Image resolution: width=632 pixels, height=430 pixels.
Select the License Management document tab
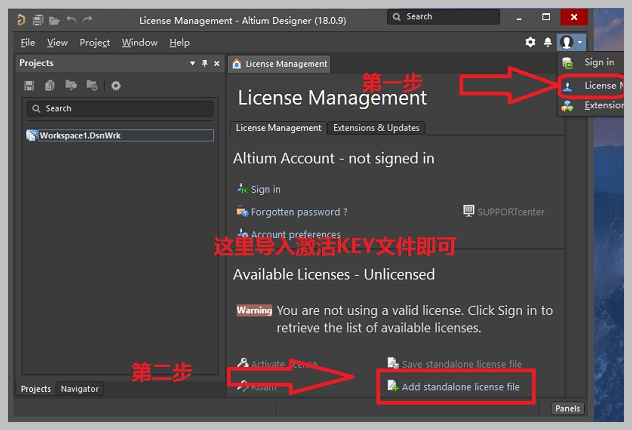[280, 64]
